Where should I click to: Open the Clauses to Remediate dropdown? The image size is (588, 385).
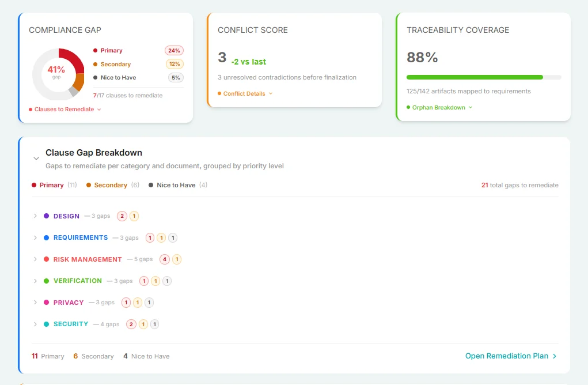pos(65,110)
